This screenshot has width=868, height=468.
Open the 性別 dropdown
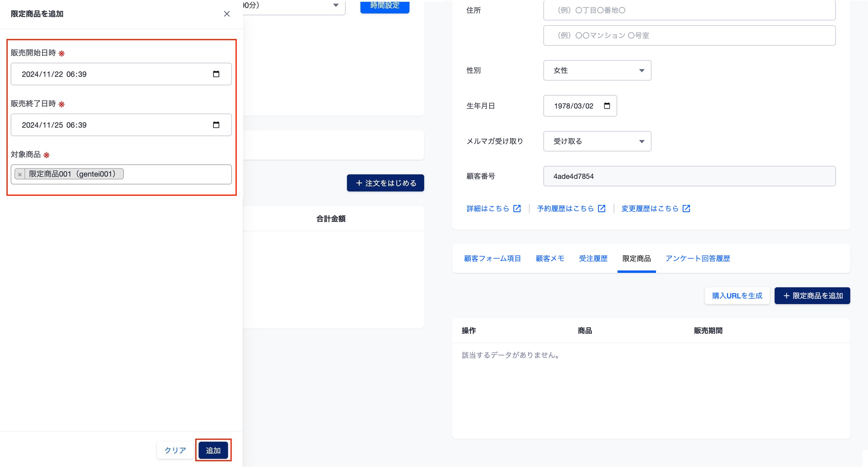click(597, 70)
